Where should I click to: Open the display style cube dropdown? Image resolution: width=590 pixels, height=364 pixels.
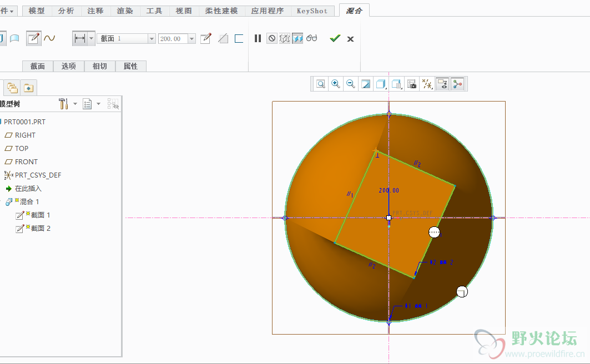pyautogui.click(x=381, y=84)
